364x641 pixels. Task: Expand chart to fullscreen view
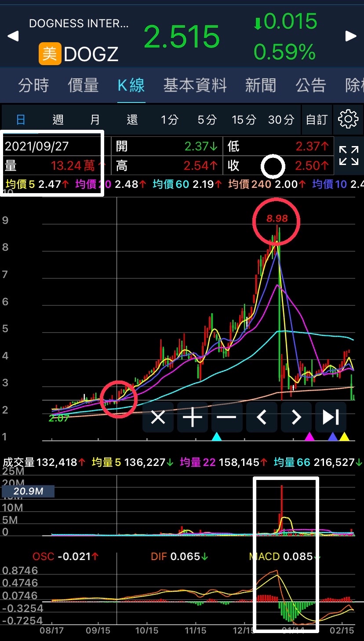pos(349,156)
